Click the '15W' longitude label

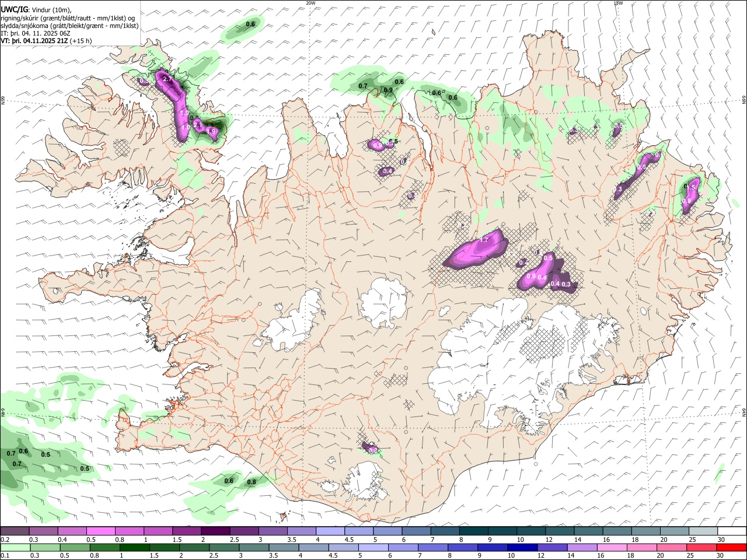[x=617, y=3]
